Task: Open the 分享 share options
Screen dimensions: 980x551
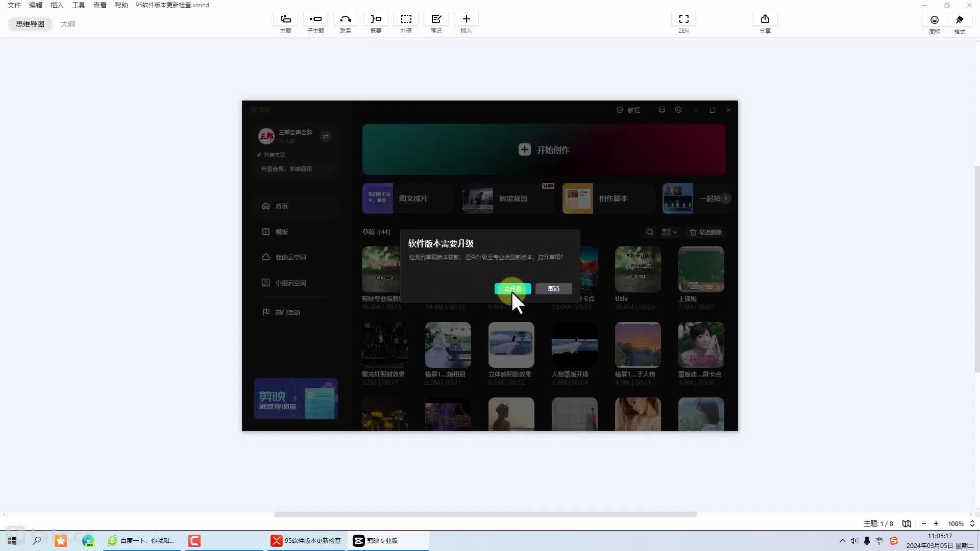Action: (765, 23)
